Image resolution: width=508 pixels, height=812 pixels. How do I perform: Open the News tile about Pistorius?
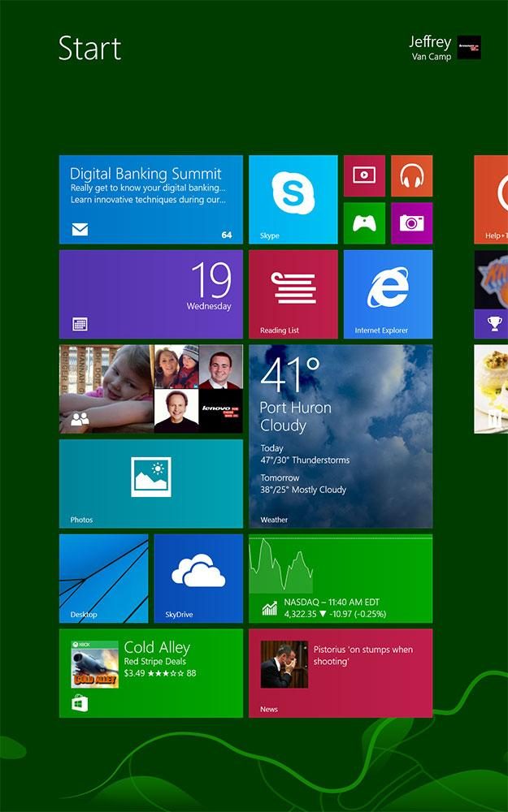pos(341,673)
